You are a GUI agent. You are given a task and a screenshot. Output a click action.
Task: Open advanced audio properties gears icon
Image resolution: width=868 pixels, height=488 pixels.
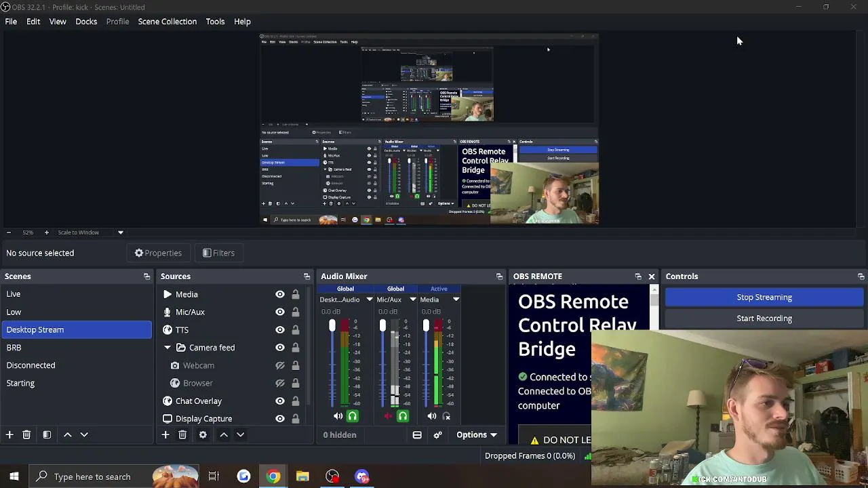(x=437, y=435)
